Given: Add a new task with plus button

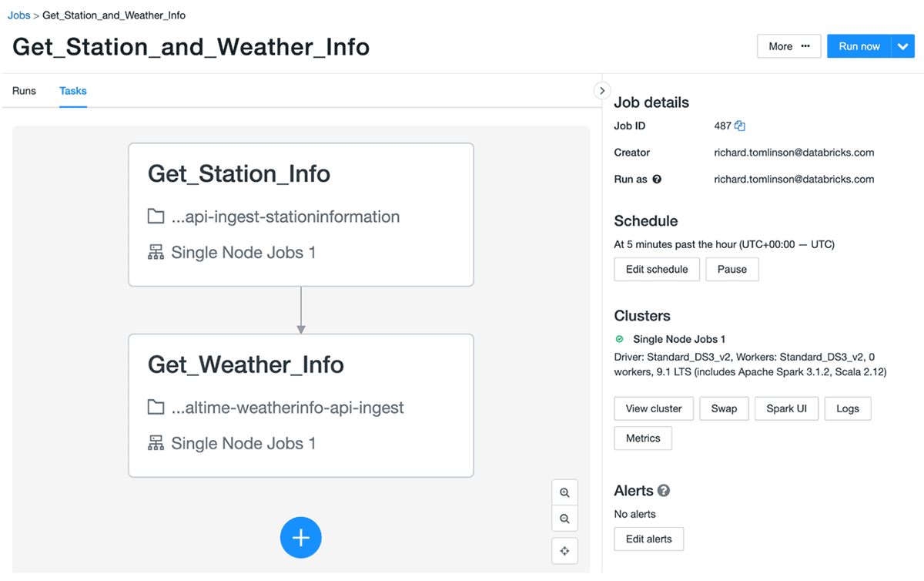Looking at the screenshot, I should click(300, 537).
